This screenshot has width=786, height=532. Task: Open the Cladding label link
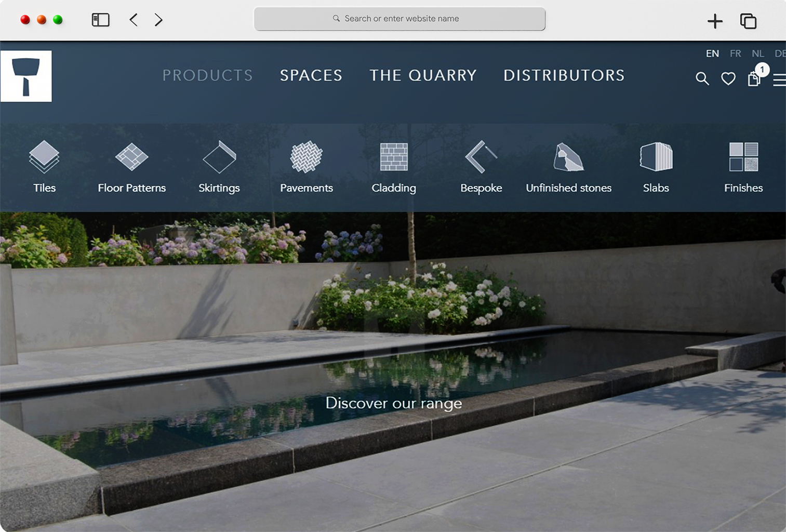click(x=394, y=188)
